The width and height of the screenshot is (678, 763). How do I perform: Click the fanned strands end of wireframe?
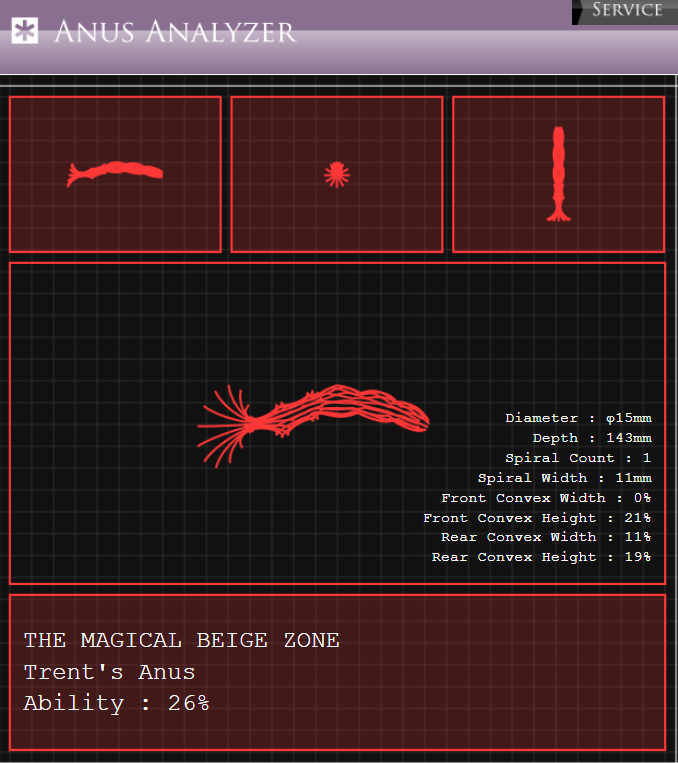click(224, 426)
